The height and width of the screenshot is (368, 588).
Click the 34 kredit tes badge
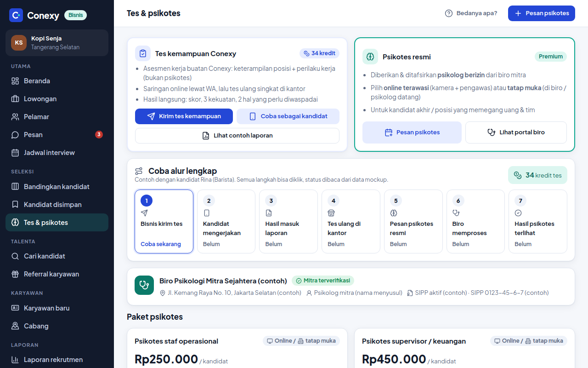tap(537, 175)
